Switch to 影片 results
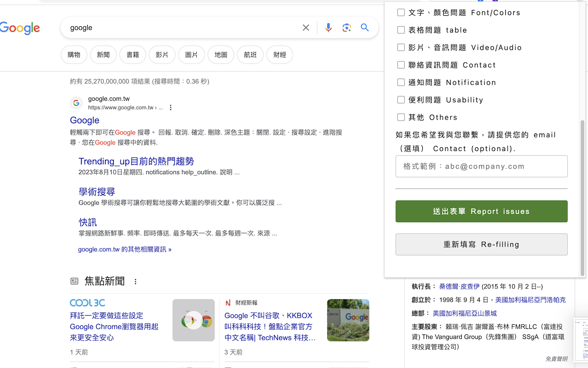The width and height of the screenshot is (588, 368). coord(162,55)
